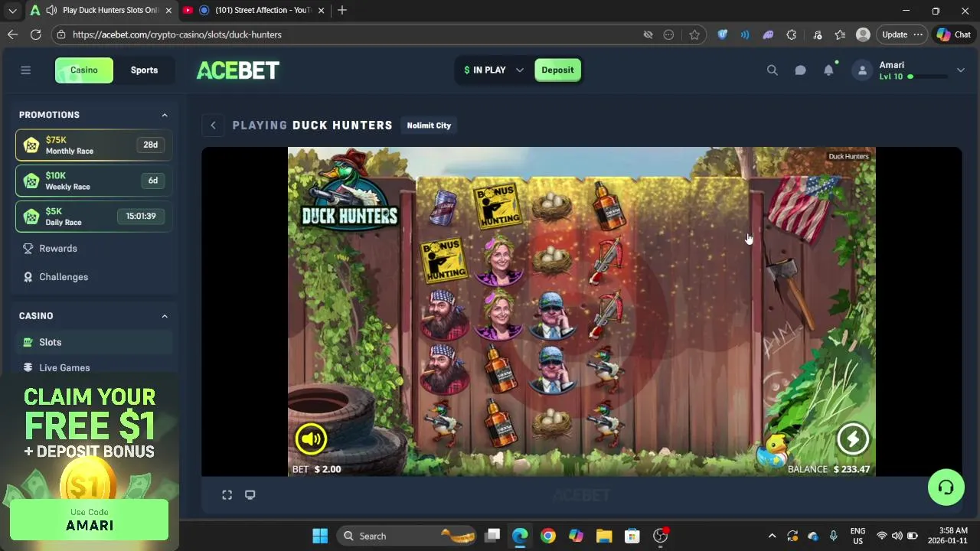The image size is (980, 551).
Task: Click the Level 10 progress bar
Action: (x=929, y=77)
